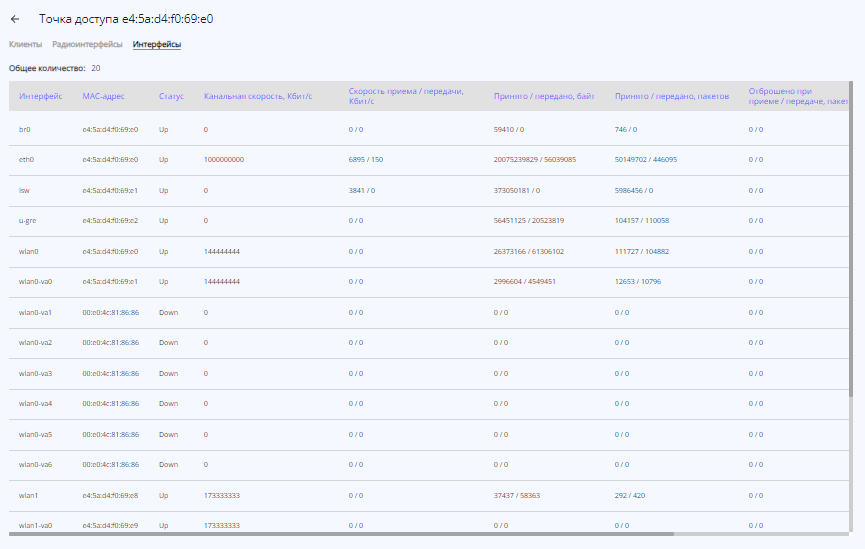This screenshot has width=865, height=549.
Task: Click the Принято / передано, пакетов header
Action: (671, 96)
